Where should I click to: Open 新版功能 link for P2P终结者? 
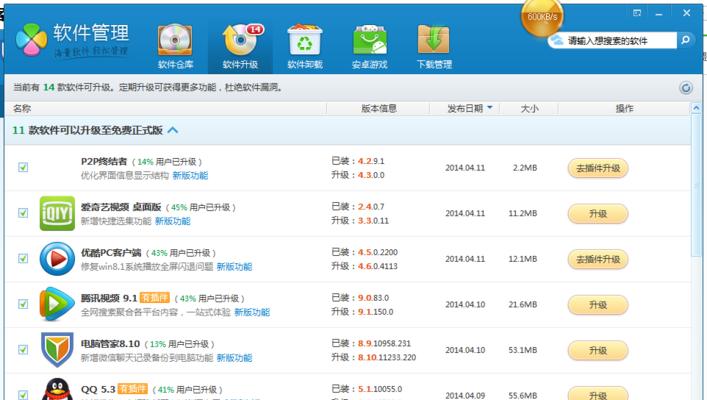tap(190, 175)
